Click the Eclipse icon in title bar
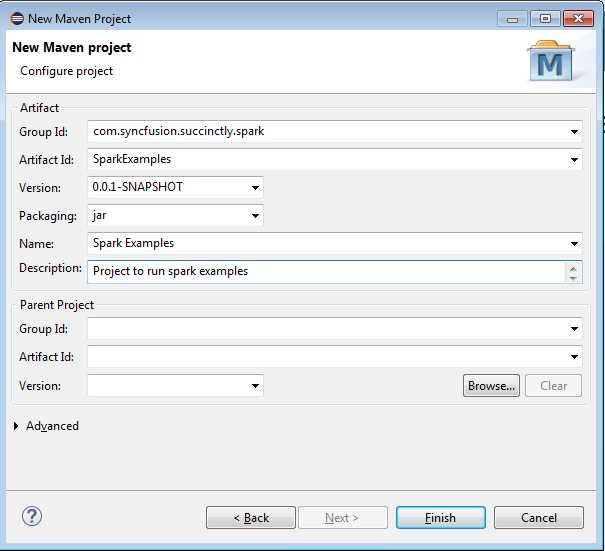This screenshot has width=605, height=551. point(17,19)
